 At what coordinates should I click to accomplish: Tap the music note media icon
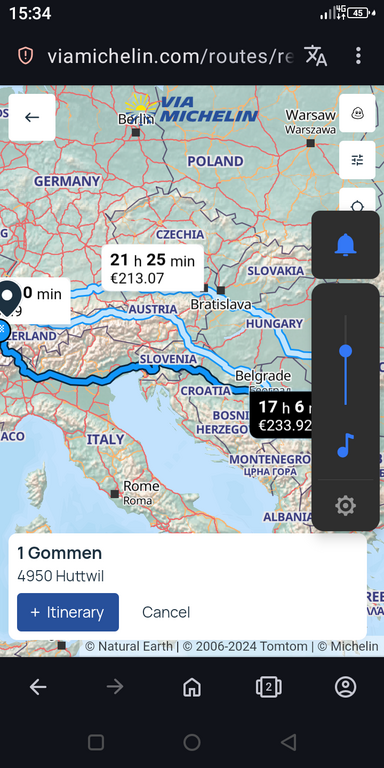pos(345,445)
